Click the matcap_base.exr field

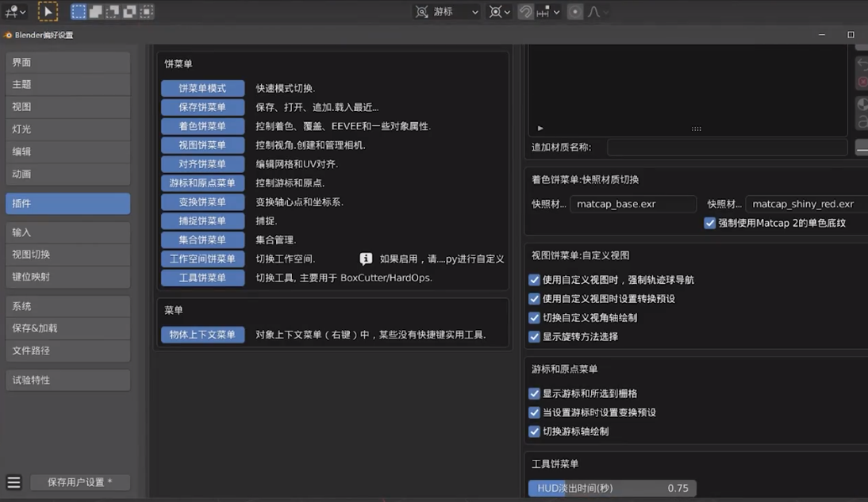(x=633, y=205)
